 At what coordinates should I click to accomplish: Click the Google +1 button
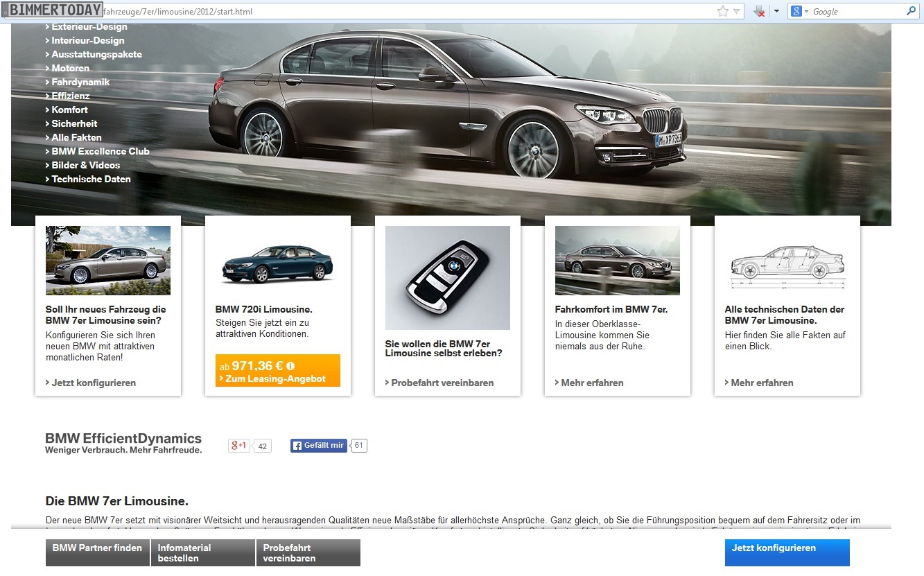click(239, 446)
